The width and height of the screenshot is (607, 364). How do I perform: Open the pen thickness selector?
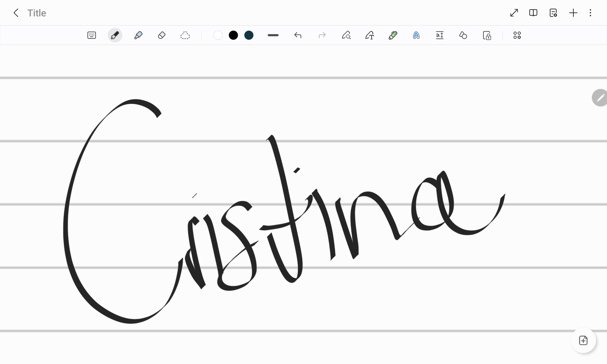pos(273,35)
